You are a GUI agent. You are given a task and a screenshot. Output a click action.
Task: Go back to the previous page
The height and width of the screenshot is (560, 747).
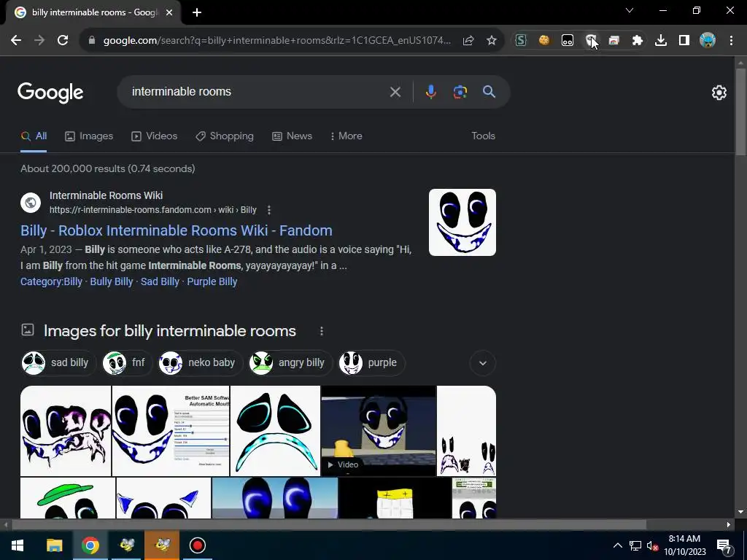[16, 41]
